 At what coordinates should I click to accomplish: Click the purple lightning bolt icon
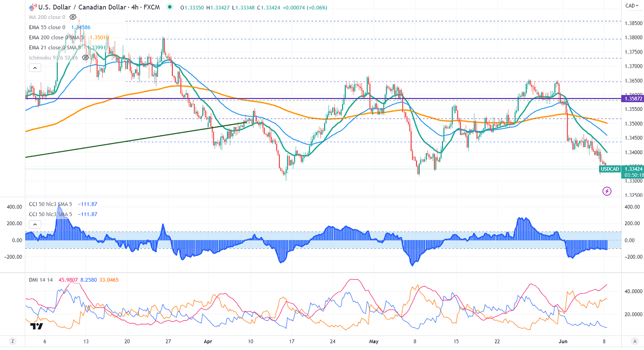pos(607,191)
